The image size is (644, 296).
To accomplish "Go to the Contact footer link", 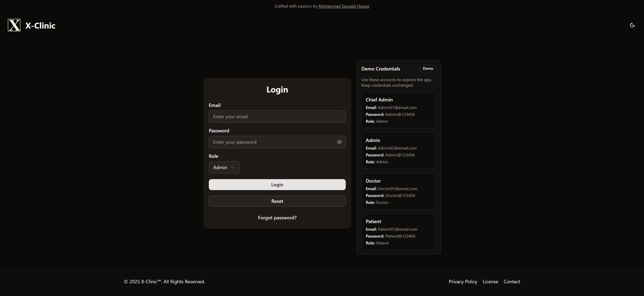I will [512, 282].
